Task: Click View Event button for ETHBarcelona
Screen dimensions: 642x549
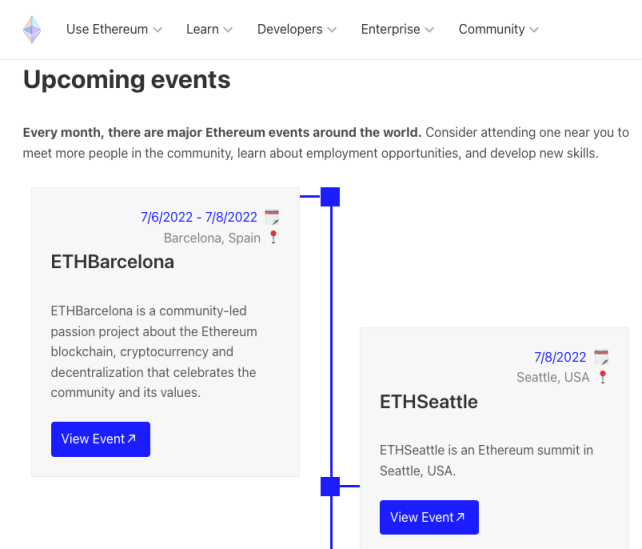Action: pos(100,439)
